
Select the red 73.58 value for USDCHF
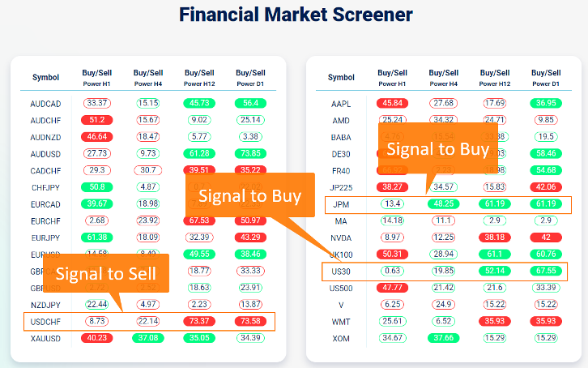tap(250, 320)
